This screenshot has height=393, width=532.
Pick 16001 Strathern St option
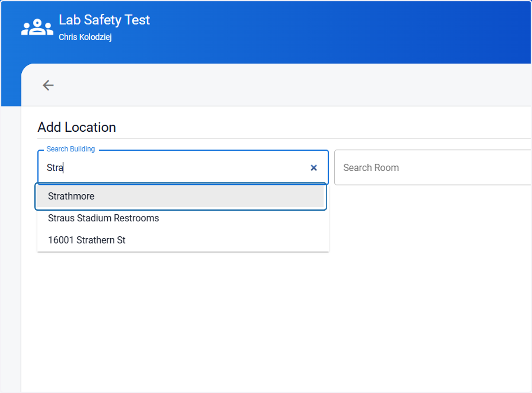[x=183, y=240]
